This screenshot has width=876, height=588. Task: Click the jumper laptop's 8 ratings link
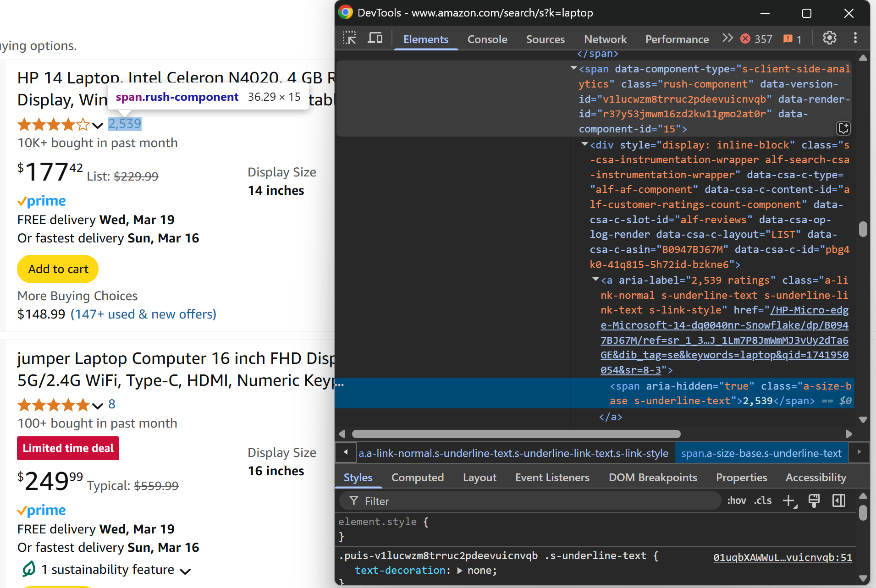tap(112, 404)
